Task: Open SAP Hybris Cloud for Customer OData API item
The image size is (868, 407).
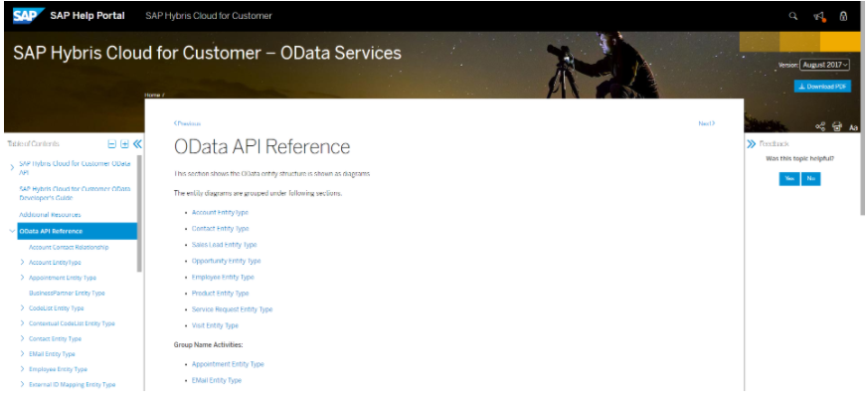Action: [75, 168]
